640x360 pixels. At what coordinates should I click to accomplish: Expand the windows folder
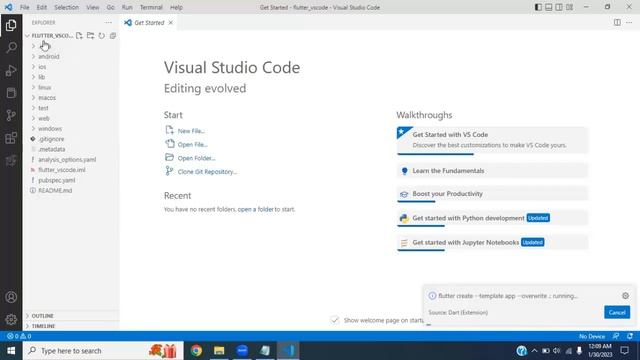pos(50,129)
